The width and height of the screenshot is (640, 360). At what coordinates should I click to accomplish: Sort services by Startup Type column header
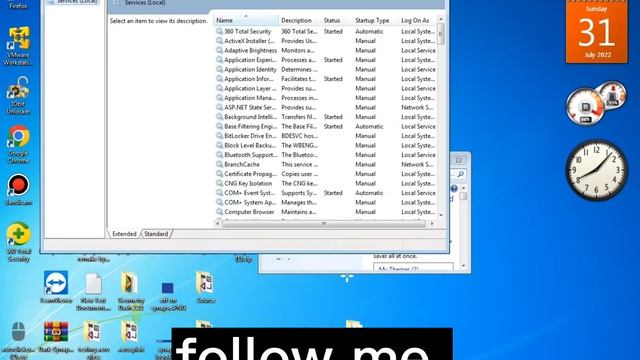click(376, 20)
